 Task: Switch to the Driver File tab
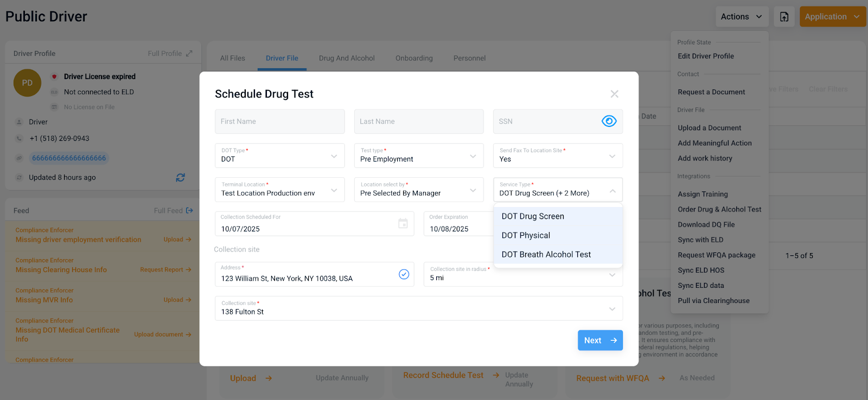click(282, 58)
